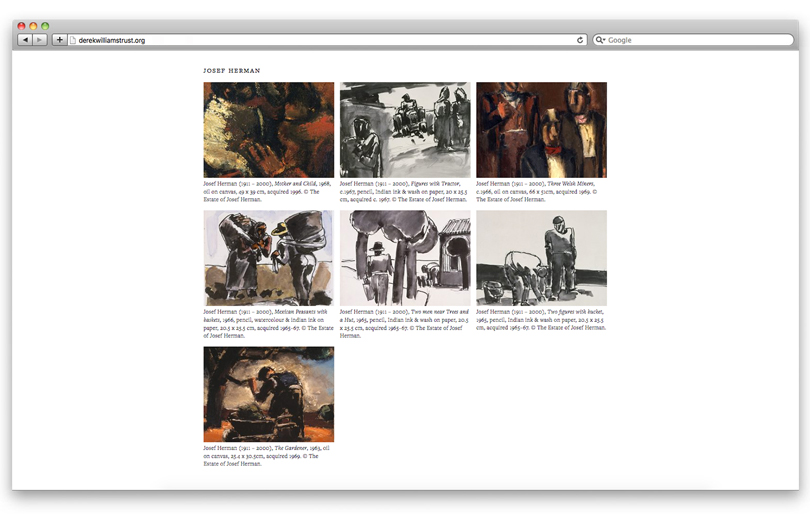Open the Mexican Peasants with baskets thumbnail

pyautogui.click(x=269, y=258)
